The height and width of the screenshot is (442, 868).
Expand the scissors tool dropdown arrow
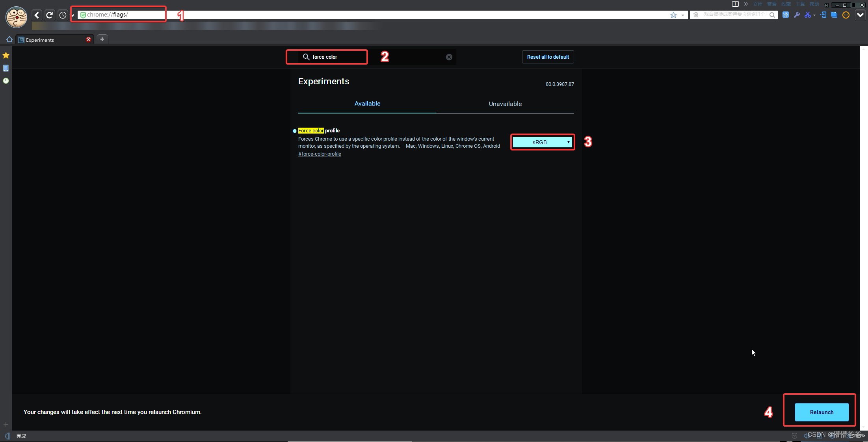[814, 15]
